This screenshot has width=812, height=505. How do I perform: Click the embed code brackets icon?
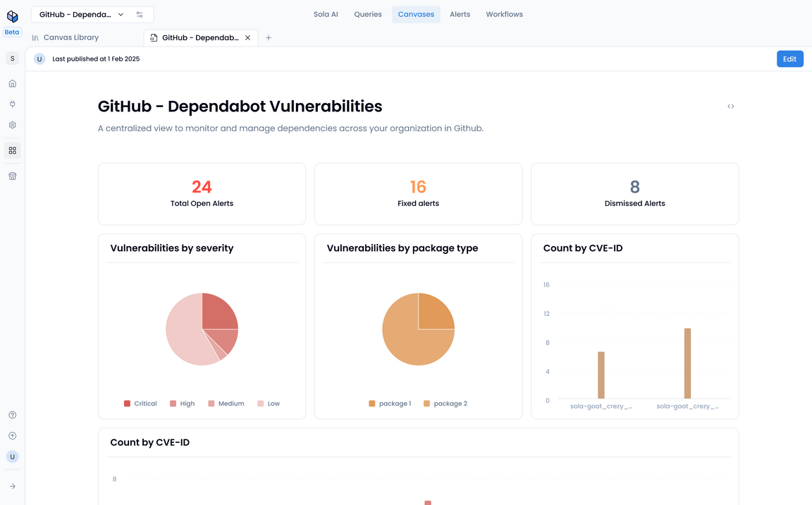point(731,107)
